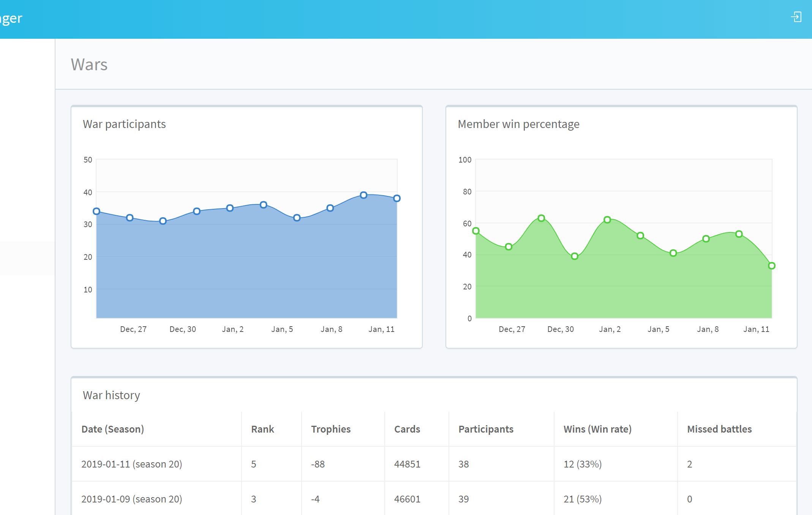The image size is (812, 515).
Task: Click the Rank column header
Action: coord(262,429)
